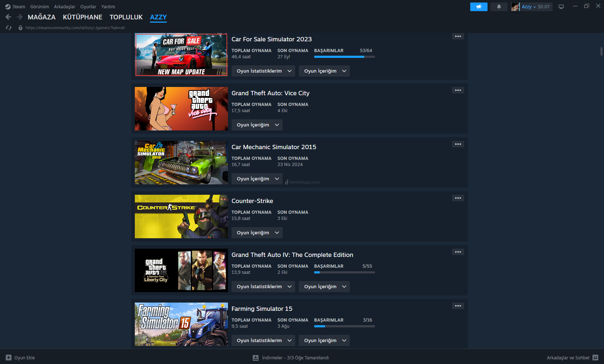
Task: Click the Car Mechanic Simulator 2015 thumbnail
Action: pyautogui.click(x=181, y=162)
